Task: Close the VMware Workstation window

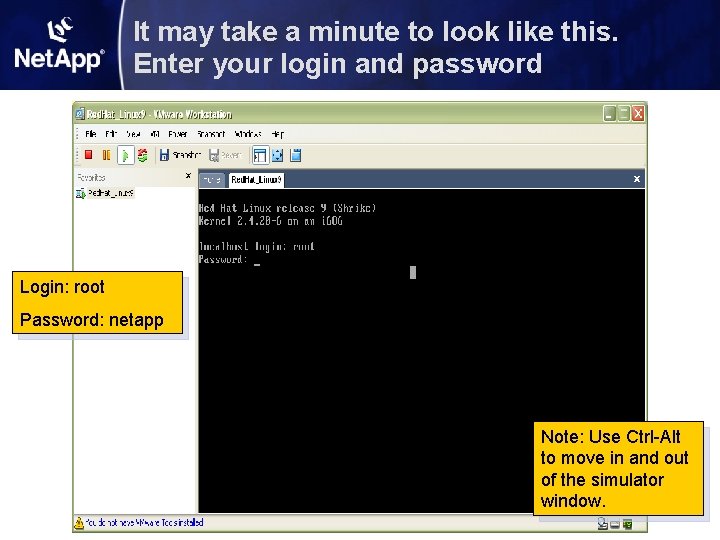Action: [x=638, y=113]
